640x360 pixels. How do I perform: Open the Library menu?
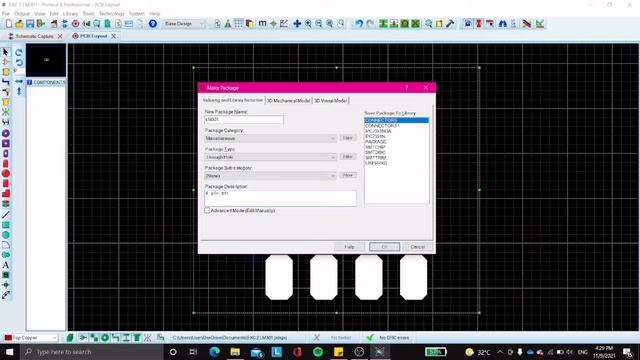70,13
